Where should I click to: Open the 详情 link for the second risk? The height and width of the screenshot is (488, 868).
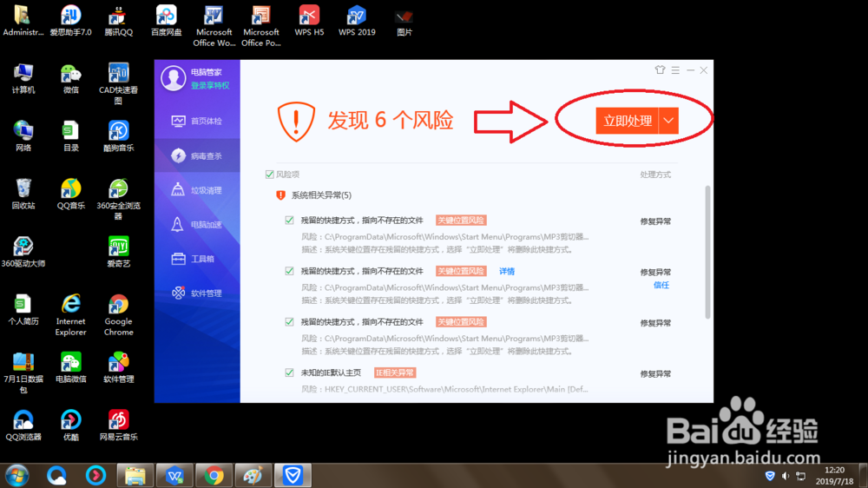[507, 272]
